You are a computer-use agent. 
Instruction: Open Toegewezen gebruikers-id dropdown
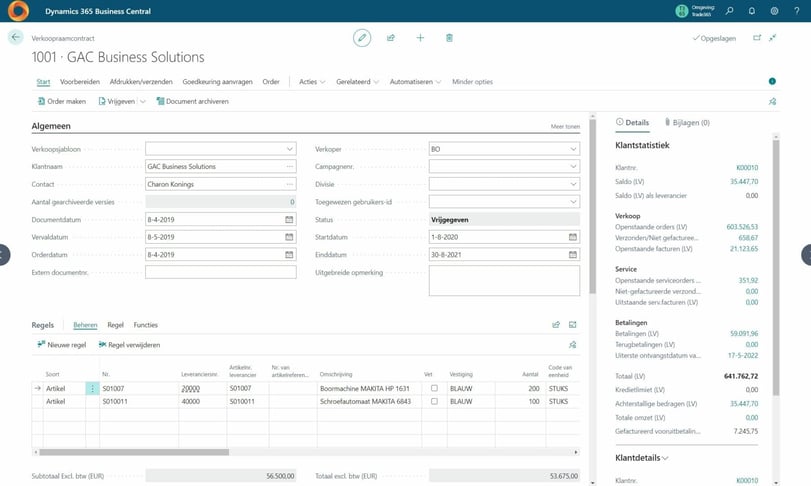573,202
